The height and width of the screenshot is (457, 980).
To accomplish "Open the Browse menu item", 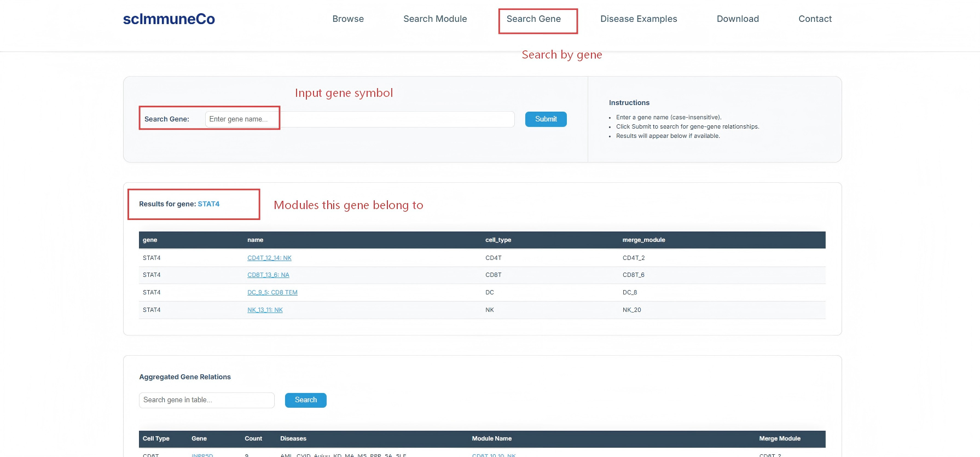I will tap(348, 19).
